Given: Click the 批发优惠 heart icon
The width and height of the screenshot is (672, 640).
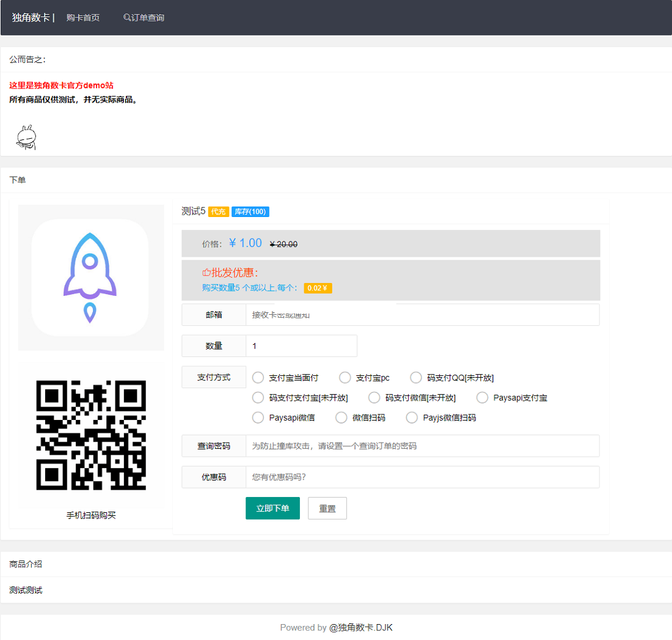Looking at the screenshot, I should tap(206, 272).
